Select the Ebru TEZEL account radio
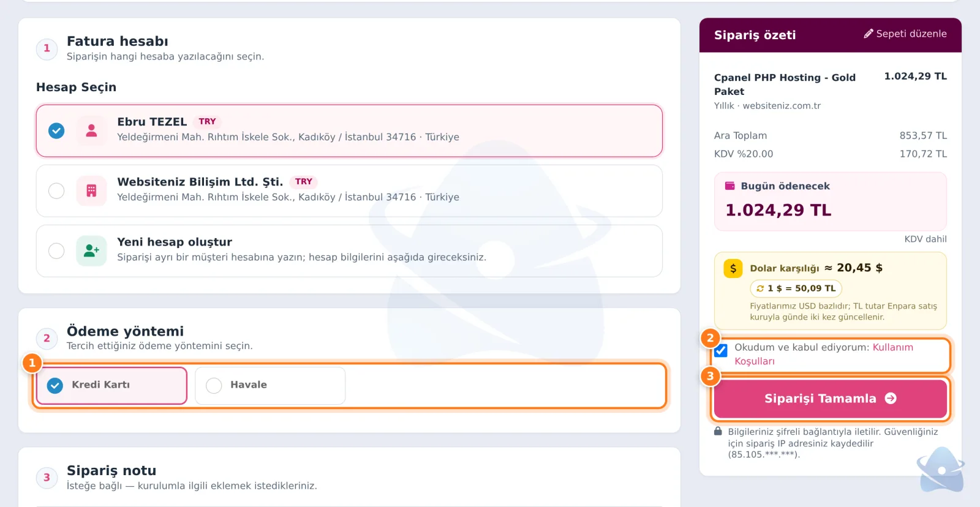The width and height of the screenshot is (980, 507). click(56, 130)
